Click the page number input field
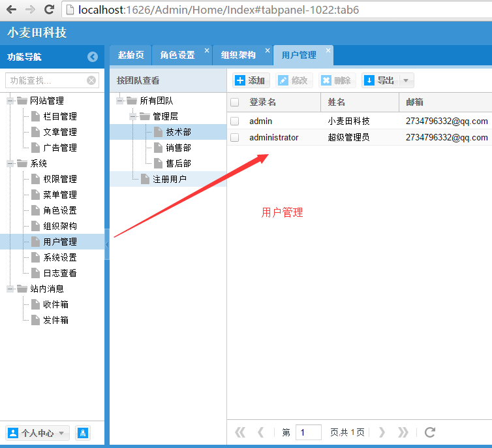Viewport: 492px width, 448px height. pyautogui.click(x=309, y=432)
